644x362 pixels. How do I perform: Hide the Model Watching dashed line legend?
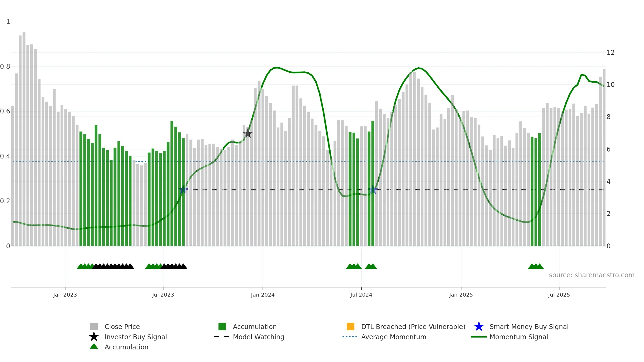[222, 337]
